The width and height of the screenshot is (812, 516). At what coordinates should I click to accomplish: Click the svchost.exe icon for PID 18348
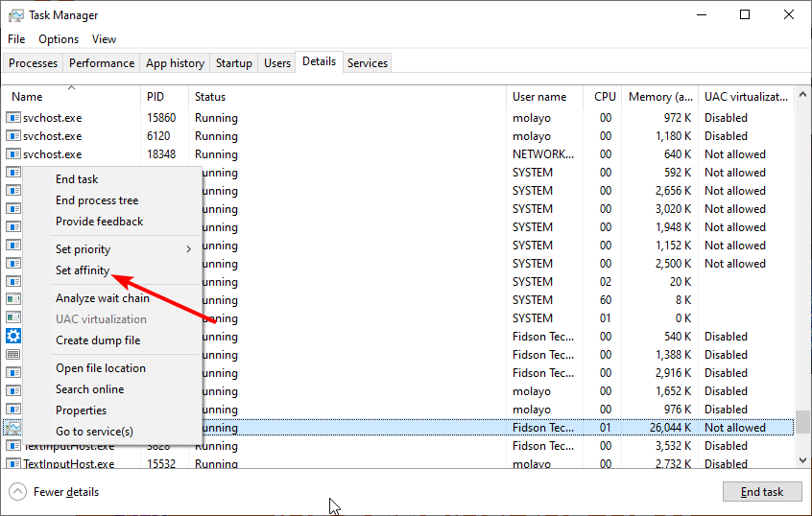pos(13,154)
